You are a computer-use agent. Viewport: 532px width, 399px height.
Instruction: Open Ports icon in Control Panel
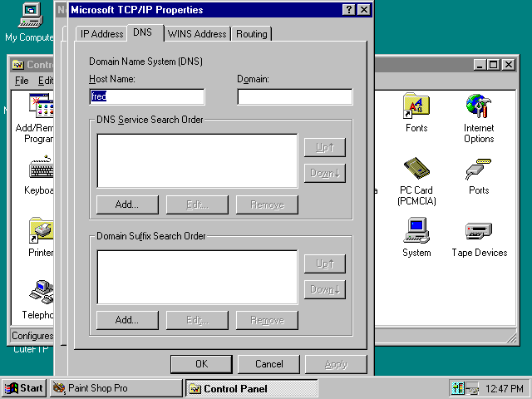(x=479, y=176)
